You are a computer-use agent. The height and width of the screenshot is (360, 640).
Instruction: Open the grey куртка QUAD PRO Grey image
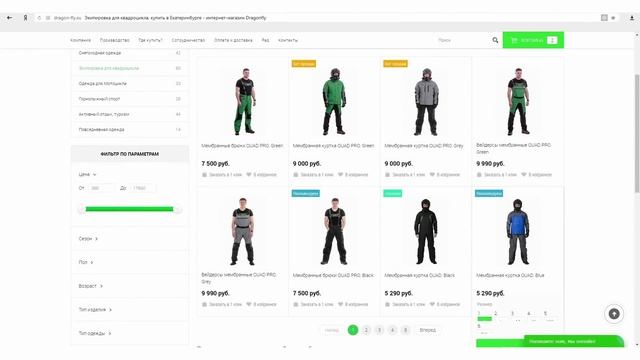426,101
